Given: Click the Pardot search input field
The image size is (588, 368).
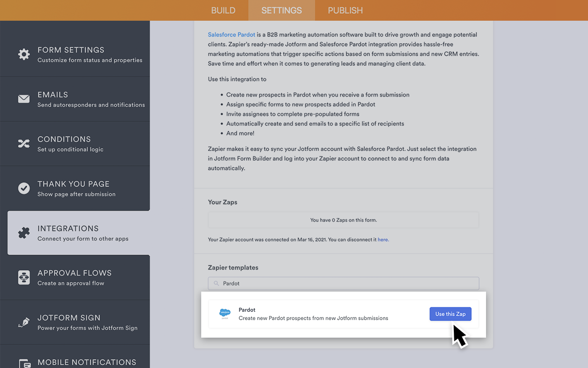Looking at the screenshot, I should [343, 283].
